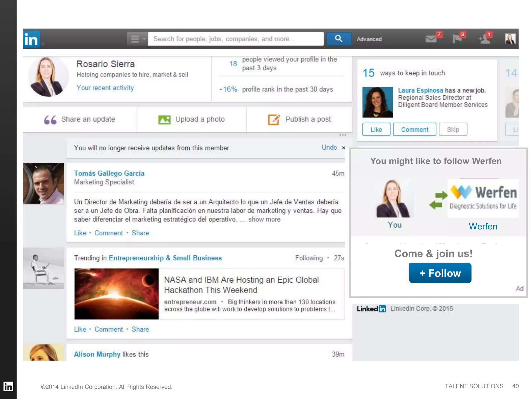Dismiss the no longer receive updates notice
This screenshot has height=399, width=532.
point(343,148)
